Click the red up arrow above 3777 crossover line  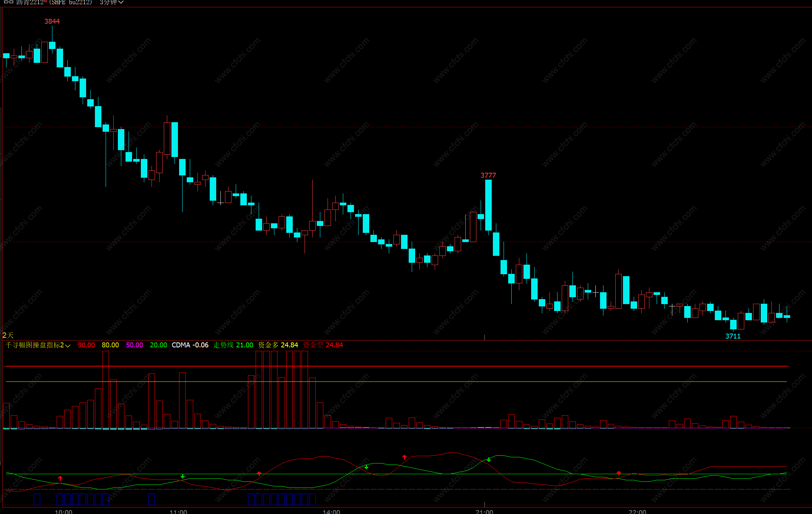point(404,457)
